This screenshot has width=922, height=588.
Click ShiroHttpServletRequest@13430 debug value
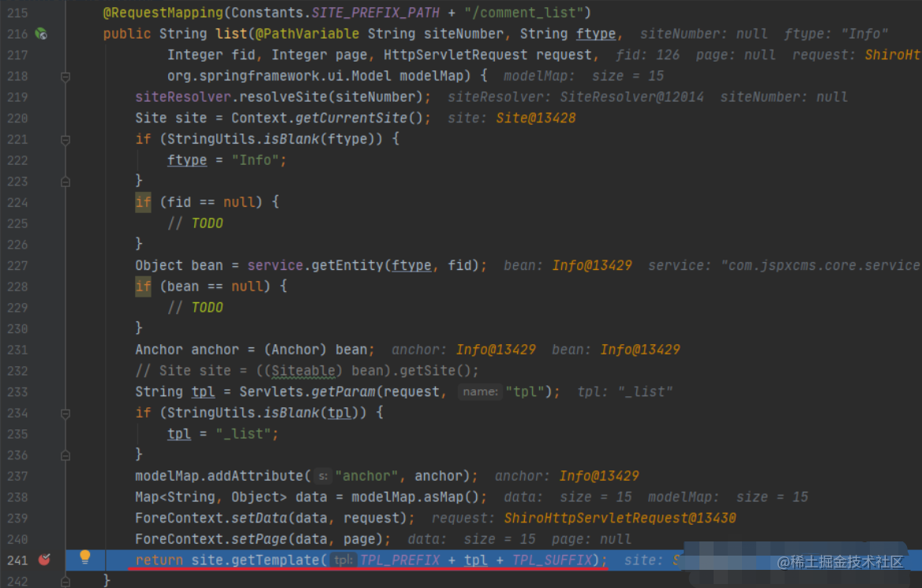pos(620,519)
